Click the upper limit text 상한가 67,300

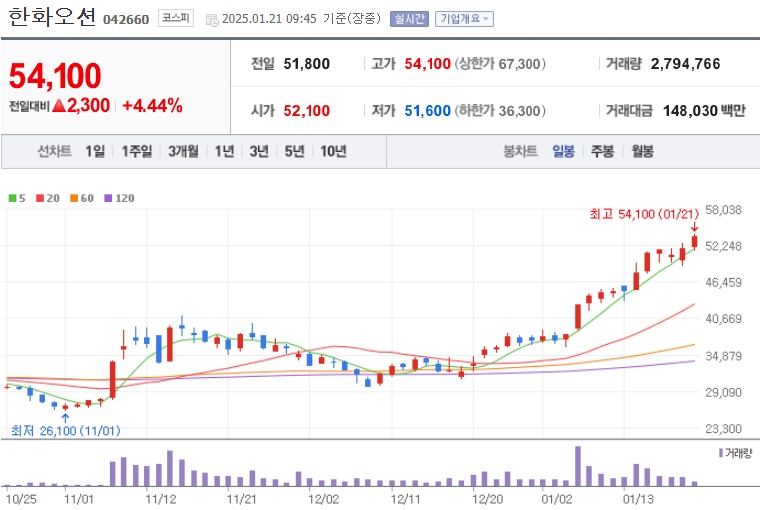point(500,64)
